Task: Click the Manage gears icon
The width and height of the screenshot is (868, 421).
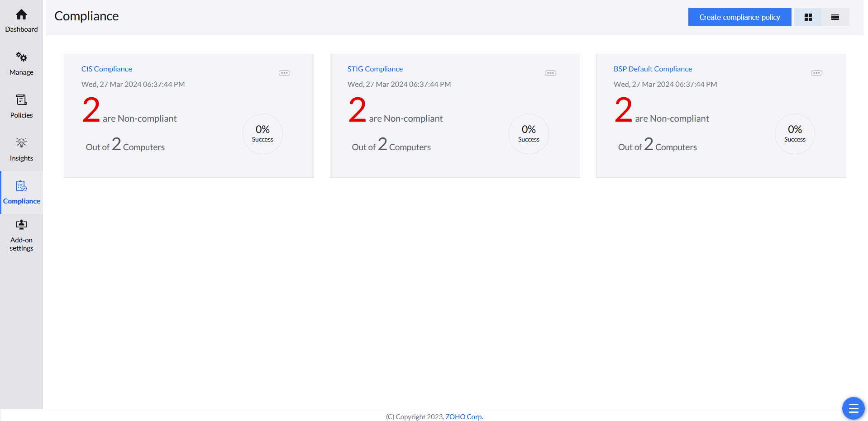Action: tap(21, 57)
